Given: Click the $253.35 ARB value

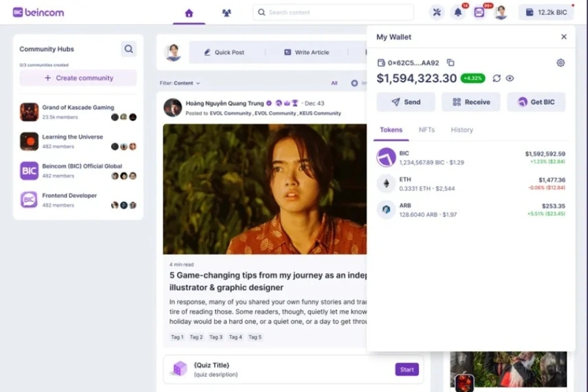Looking at the screenshot, I should pyautogui.click(x=553, y=206).
